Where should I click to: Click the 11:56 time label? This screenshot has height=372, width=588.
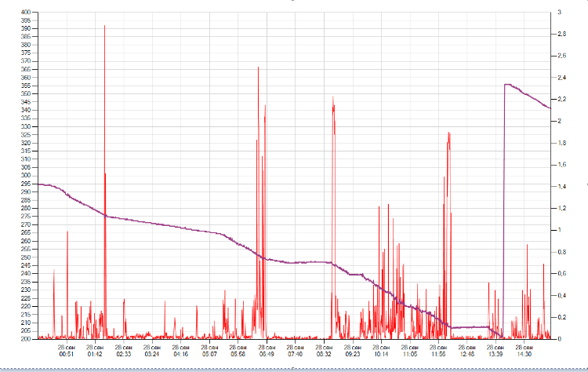[438, 354]
